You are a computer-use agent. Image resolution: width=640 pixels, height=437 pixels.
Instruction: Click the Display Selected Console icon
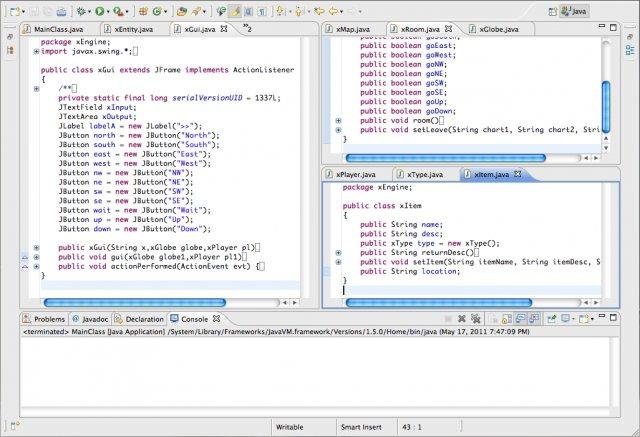pyautogui.click(x=565, y=319)
